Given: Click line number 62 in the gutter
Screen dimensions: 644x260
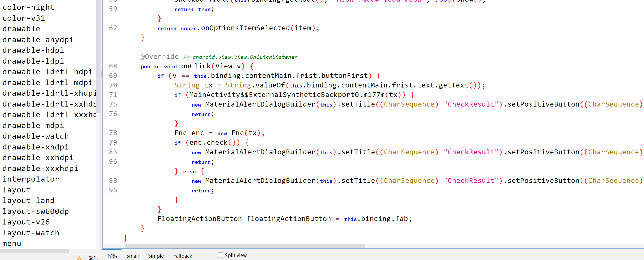Looking at the screenshot, I should (113, 28).
